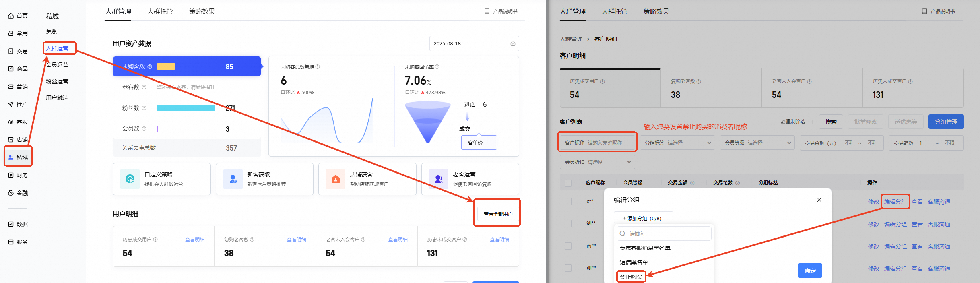This screenshot has width=980, height=283.
Task: Open the 会员等级 dropdown
Action: coord(757,143)
